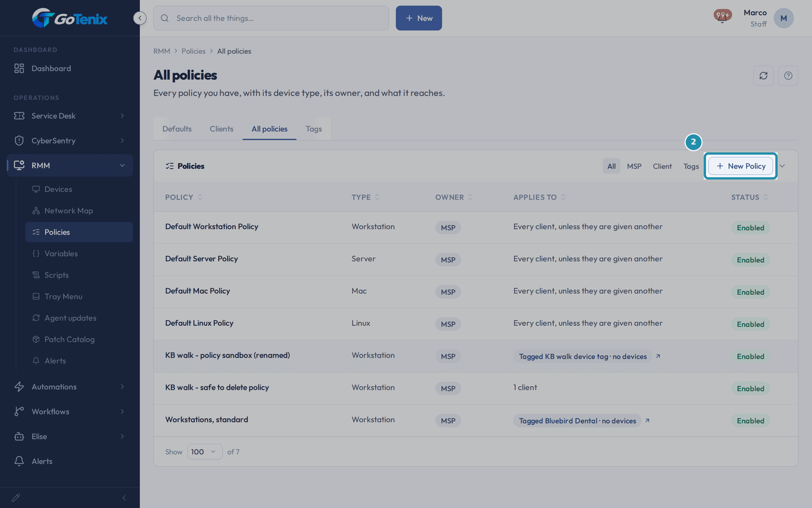Focus the Search all the things field
The width and height of the screenshot is (812, 508).
[x=271, y=18]
